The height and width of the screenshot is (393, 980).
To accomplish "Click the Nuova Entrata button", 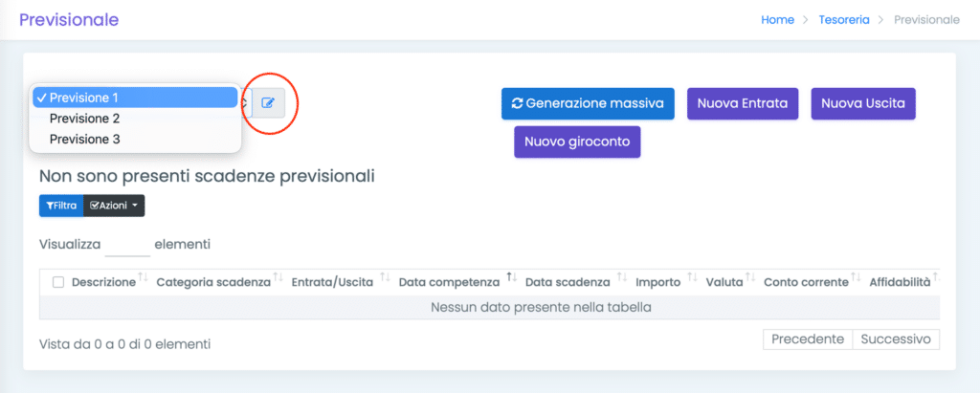I will pyautogui.click(x=742, y=103).
